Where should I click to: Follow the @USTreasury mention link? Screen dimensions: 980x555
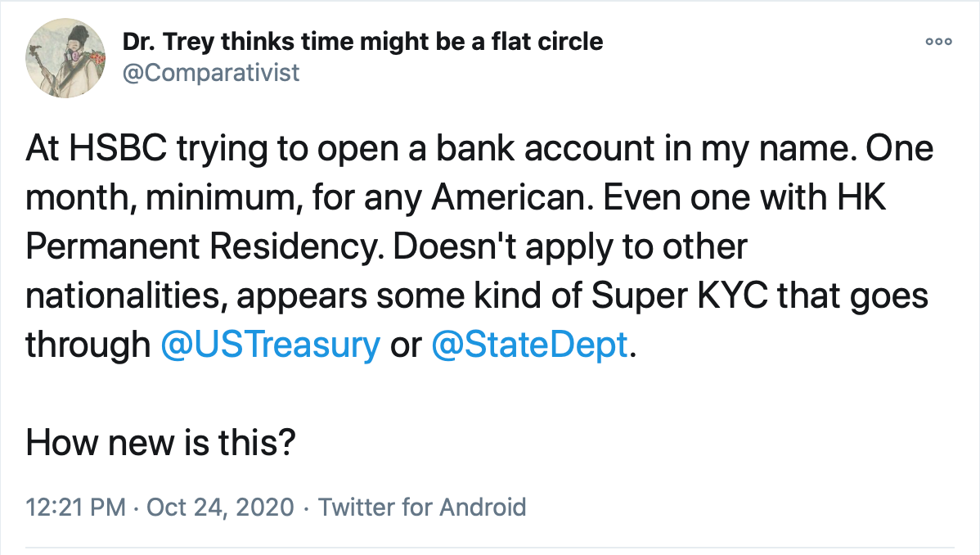point(271,345)
